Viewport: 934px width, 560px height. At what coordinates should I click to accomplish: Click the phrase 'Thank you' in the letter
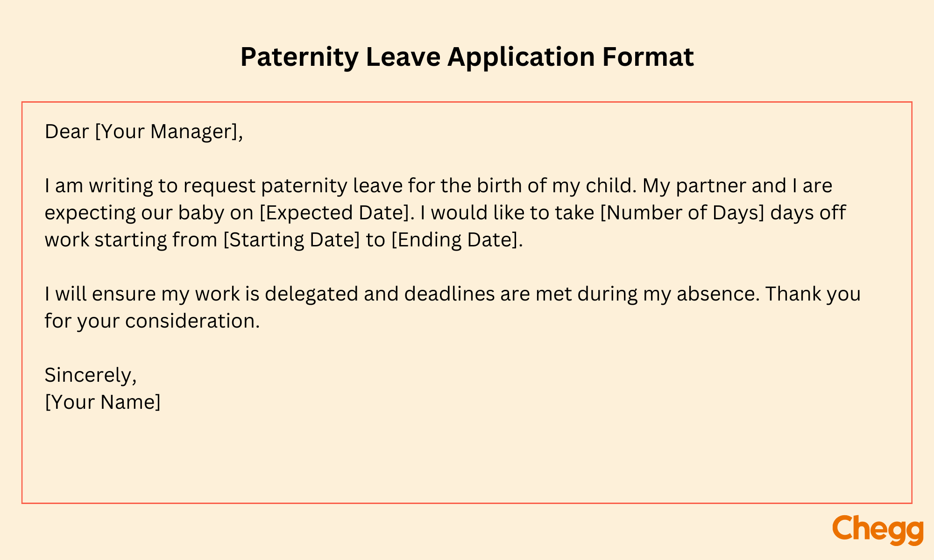813,294
